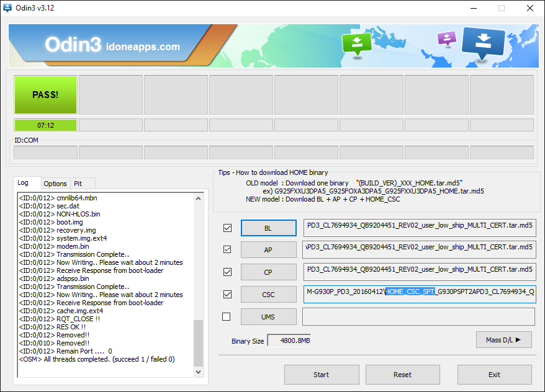Viewport: 545px width, 392px height.
Task: Enable the UMS checkbox
Action: tap(227, 317)
